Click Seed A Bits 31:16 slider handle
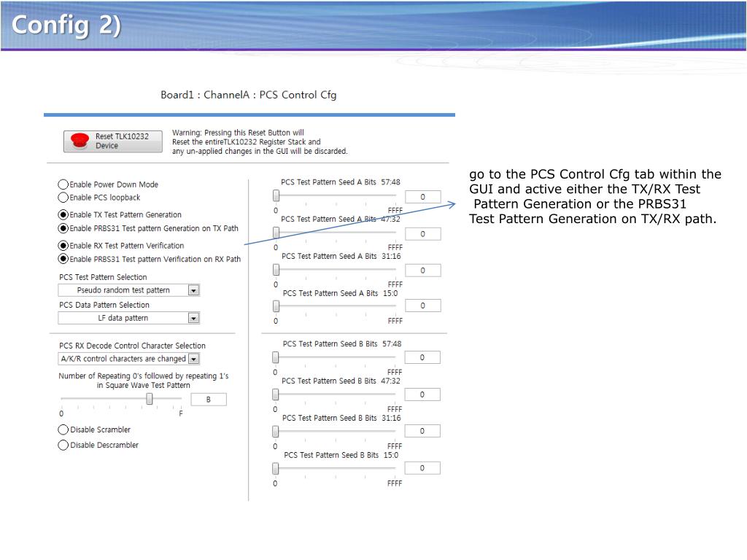 276,270
